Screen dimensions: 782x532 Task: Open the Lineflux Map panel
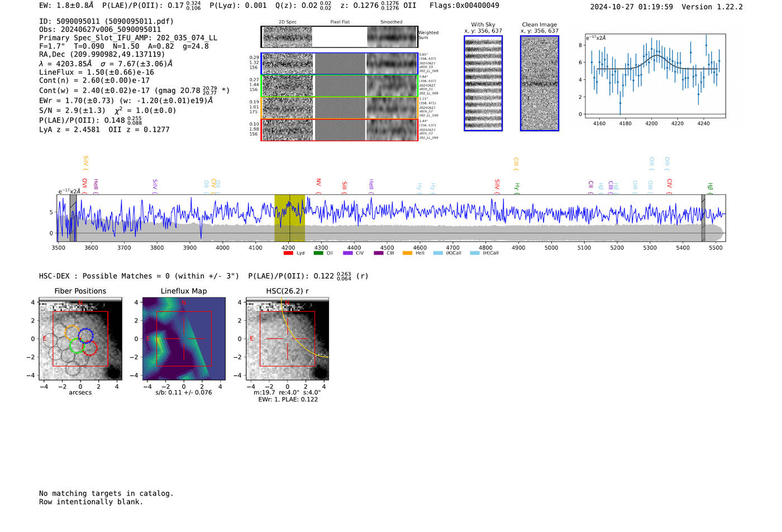coord(184,339)
